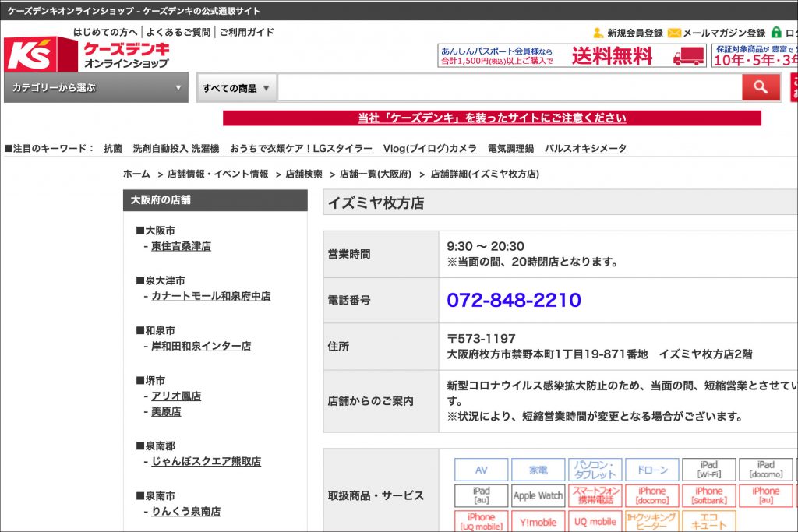Click the メールマガジン登録 envelope icon
Screen dimensions: 798x532
674,33
